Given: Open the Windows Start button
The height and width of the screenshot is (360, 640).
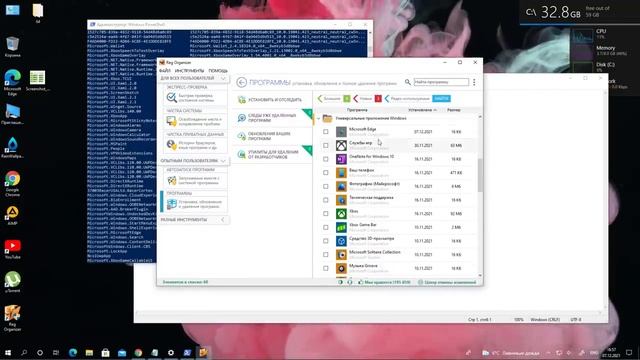Looking at the screenshot, I should pos(8,353).
